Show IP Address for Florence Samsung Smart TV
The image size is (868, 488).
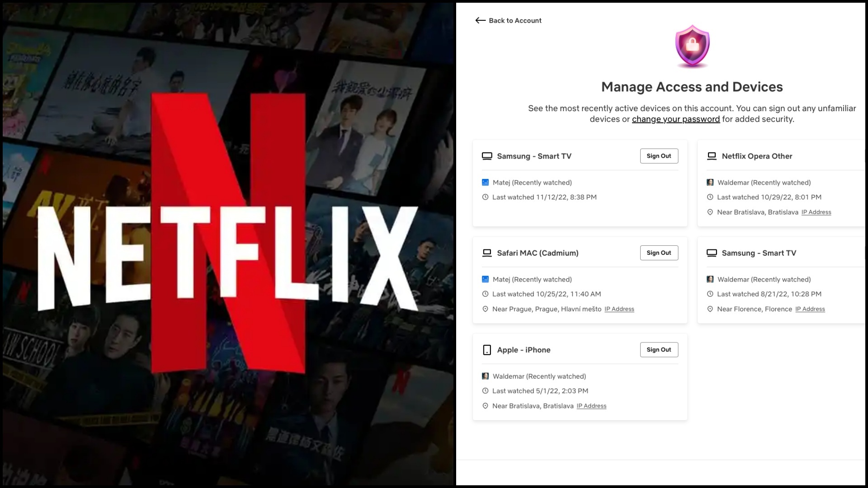click(810, 309)
